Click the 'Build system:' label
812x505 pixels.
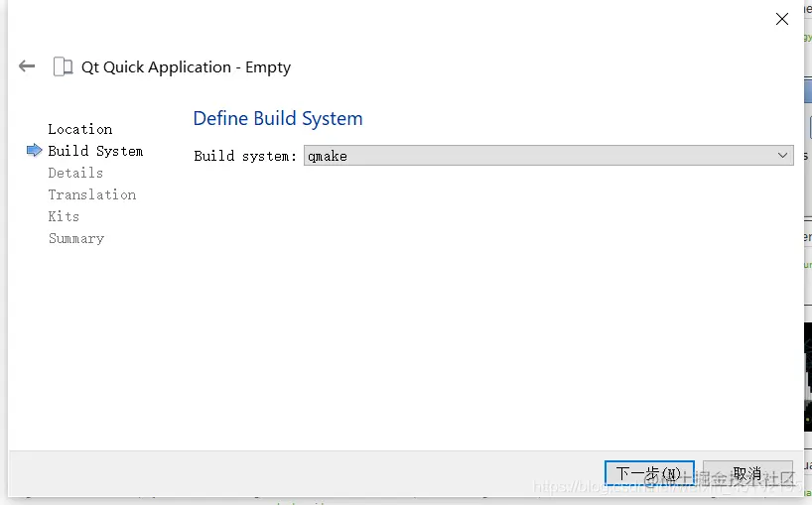coord(245,156)
